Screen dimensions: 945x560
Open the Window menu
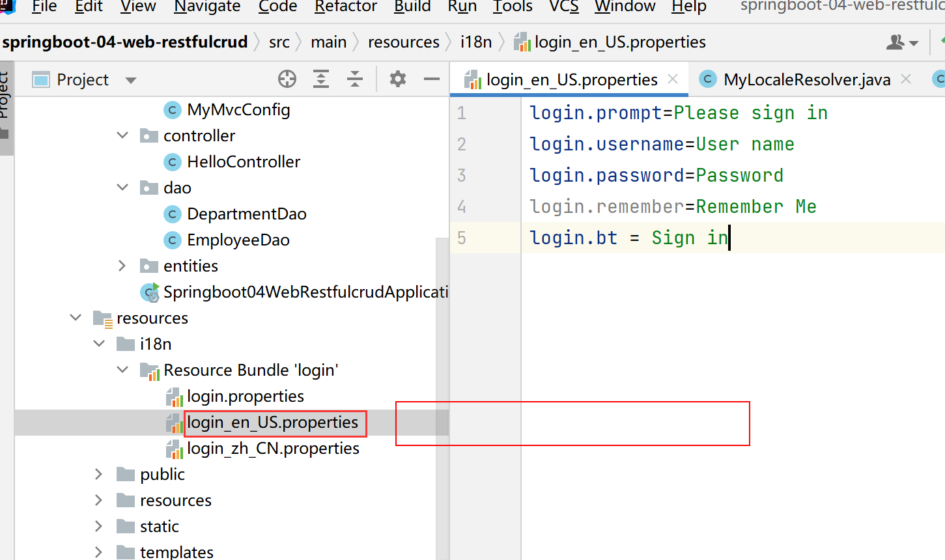coord(625,7)
